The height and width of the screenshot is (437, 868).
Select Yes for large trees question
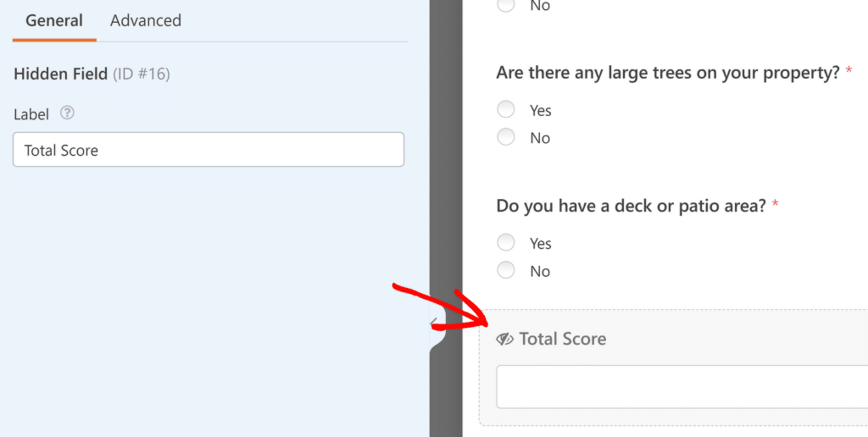pos(505,109)
